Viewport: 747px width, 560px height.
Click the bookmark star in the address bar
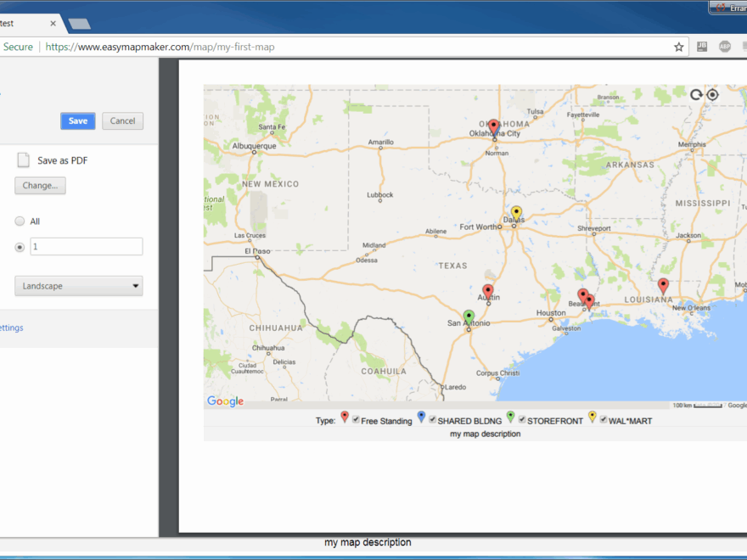(678, 47)
